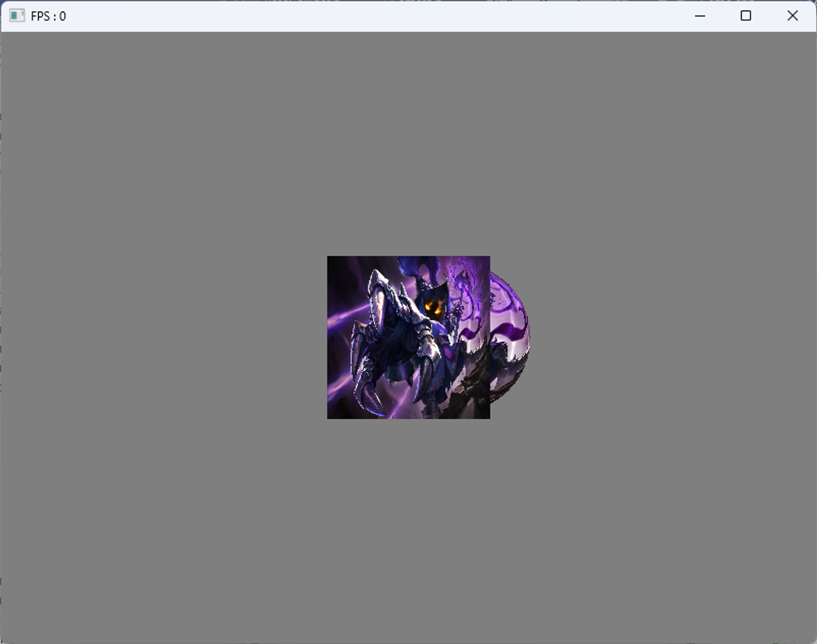The height and width of the screenshot is (644, 817).
Task: Click the gray area left of image
Action: pos(163,337)
